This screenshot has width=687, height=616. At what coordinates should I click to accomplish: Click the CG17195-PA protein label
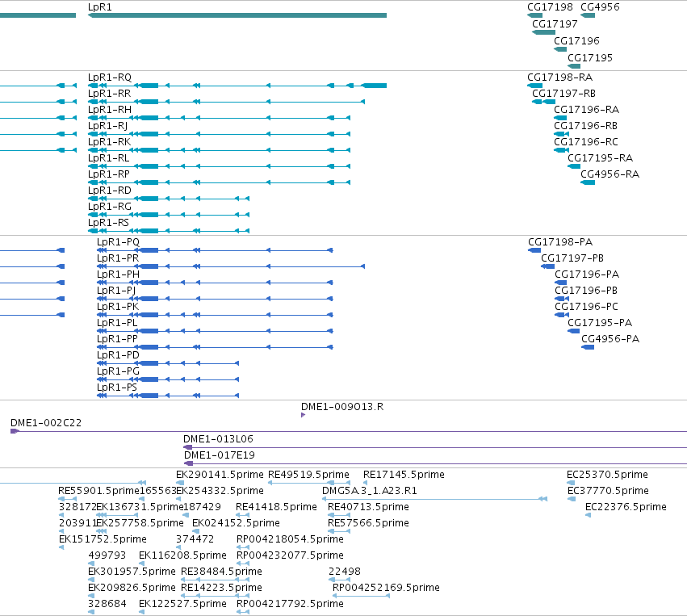[x=600, y=323]
